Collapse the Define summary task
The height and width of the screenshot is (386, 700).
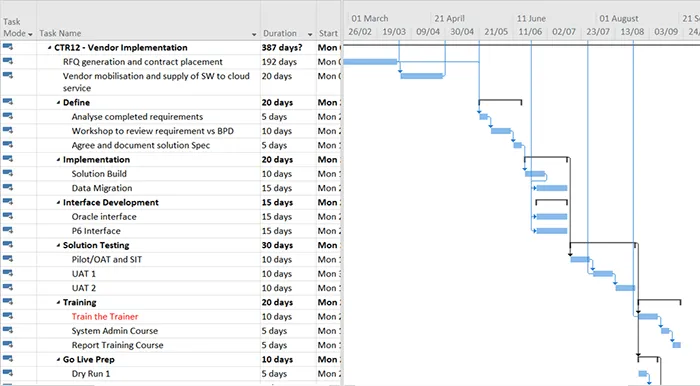(x=58, y=103)
